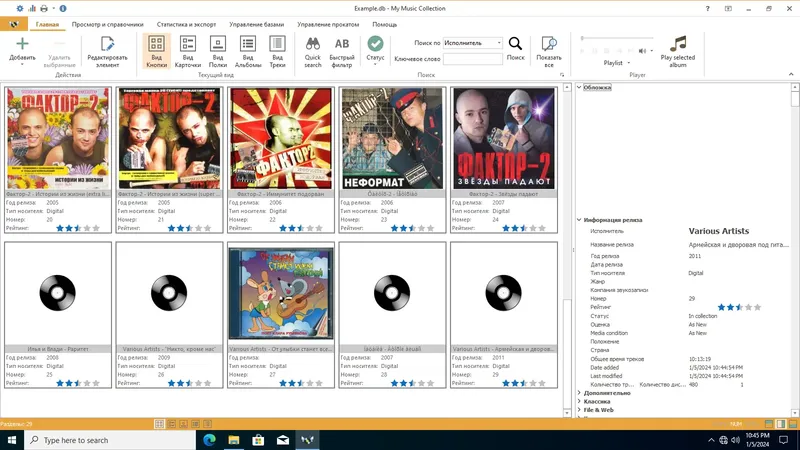The height and width of the screenshot is (450, 800).
Task: Click the Статус green checkmark
Action: (x=376, y=44)
